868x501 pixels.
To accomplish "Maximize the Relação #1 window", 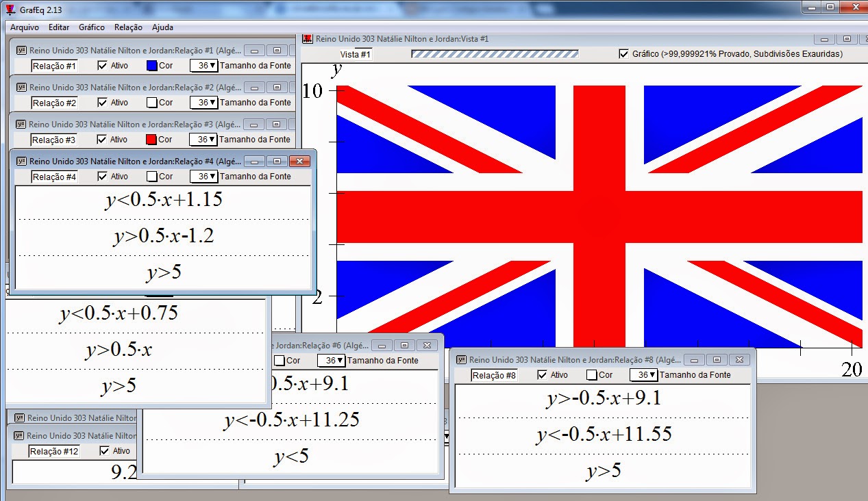I will 277,50.
